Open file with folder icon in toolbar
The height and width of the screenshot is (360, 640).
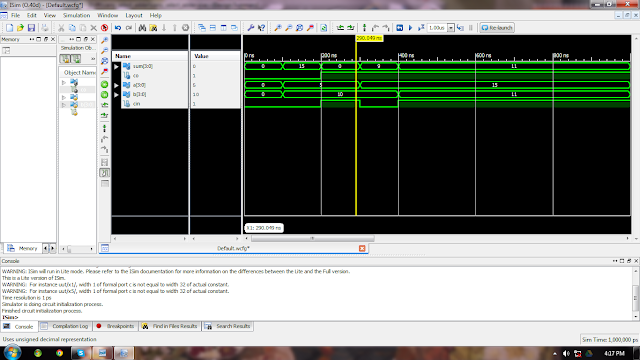click(x=20, y=28)
